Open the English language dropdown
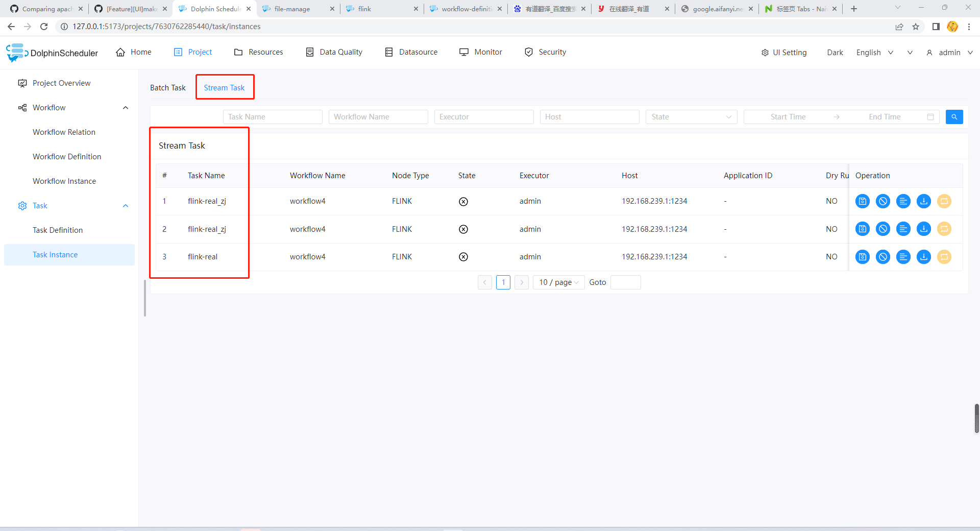This screenshot has height=531, width=980. pos(875,53)
